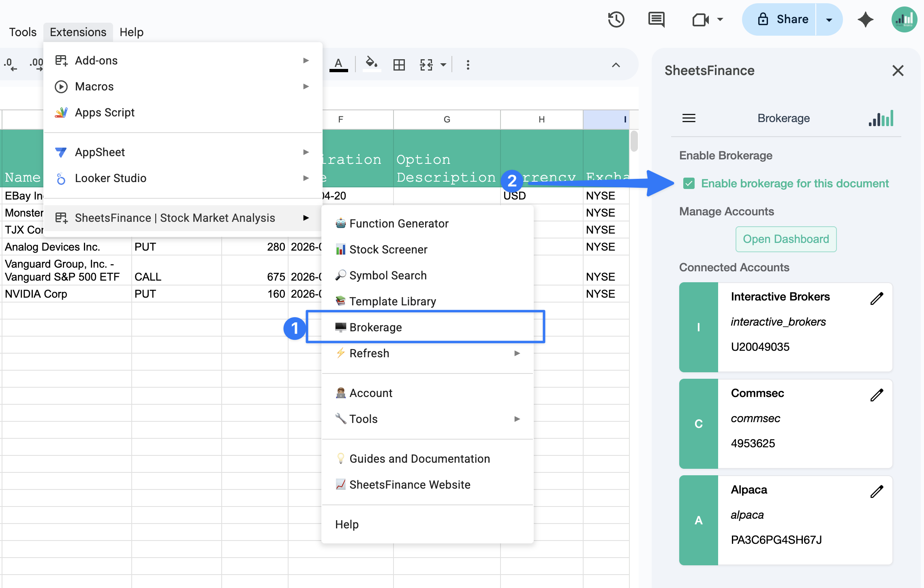Select the Commsec account card
The height and width of the screenshot is (588, 924).
pyautogui.click(x=786, y=424)
